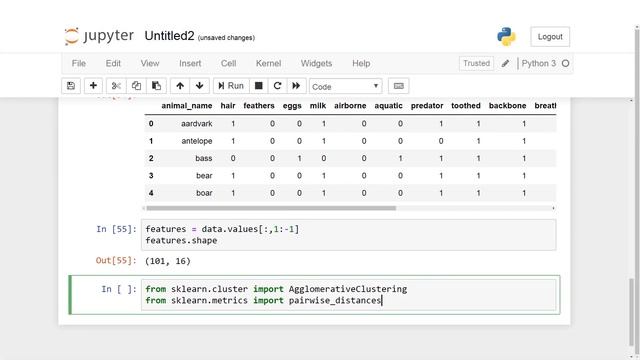Interrupt the kernel with stop icon
Viewport: 640px width, 360px height.
point(258,86)
